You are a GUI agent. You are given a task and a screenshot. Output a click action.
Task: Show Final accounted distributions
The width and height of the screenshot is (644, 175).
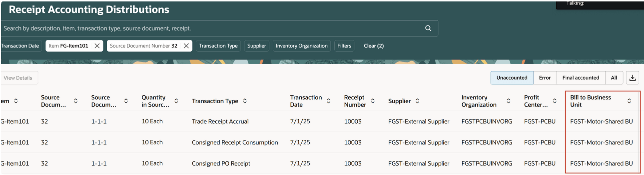point(581,78)
